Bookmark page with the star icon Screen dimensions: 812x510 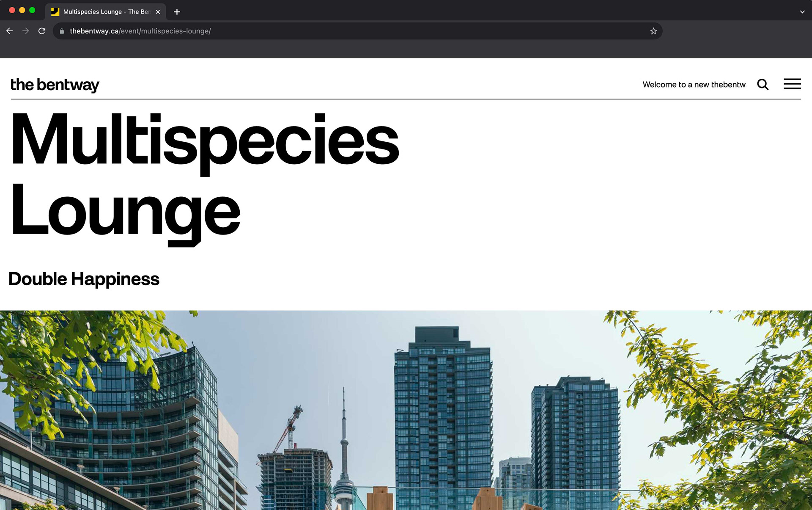coord(653,31)
